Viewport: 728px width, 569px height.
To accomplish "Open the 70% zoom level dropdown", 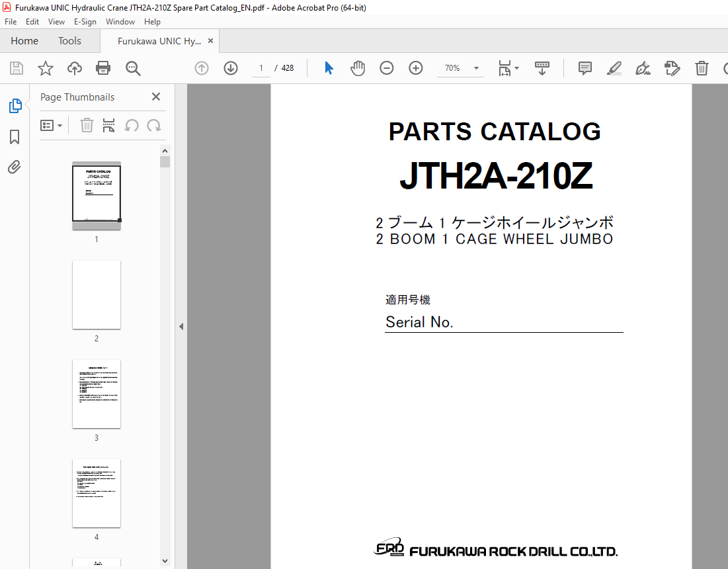I will tap(476, 68).
